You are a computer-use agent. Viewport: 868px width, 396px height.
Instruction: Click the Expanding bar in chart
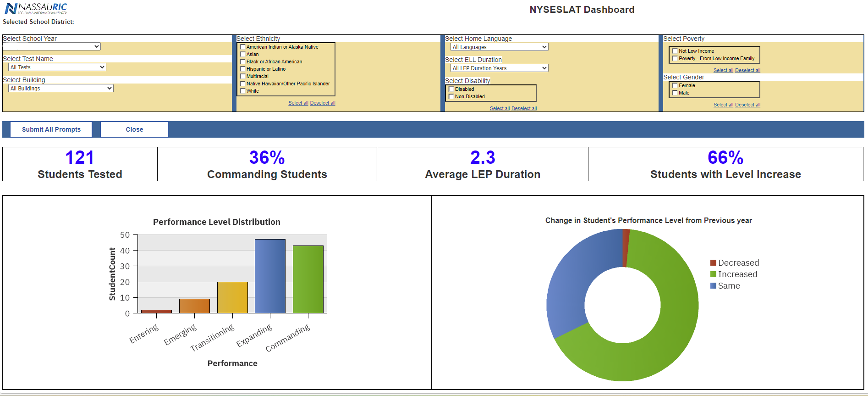pyautogui.click(x=270, y=276)
